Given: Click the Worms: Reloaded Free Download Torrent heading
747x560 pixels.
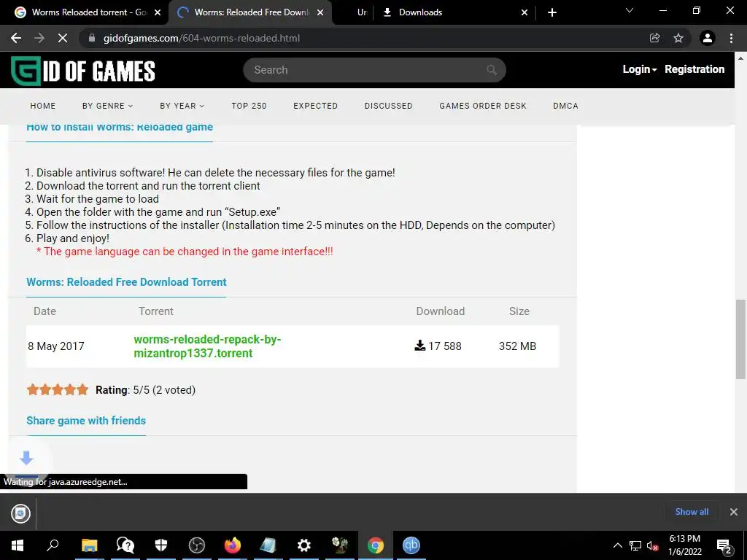Looking at the screenshot, I should (126, 282).
